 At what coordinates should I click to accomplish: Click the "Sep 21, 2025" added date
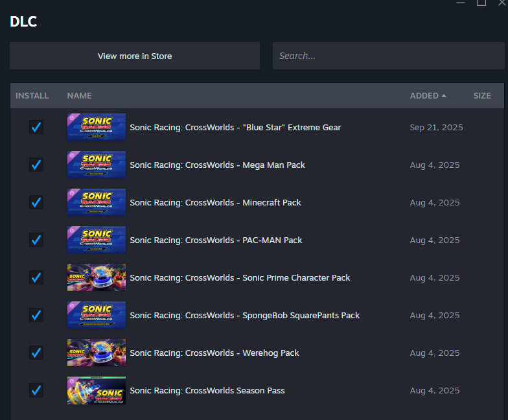tap(436, 127)
